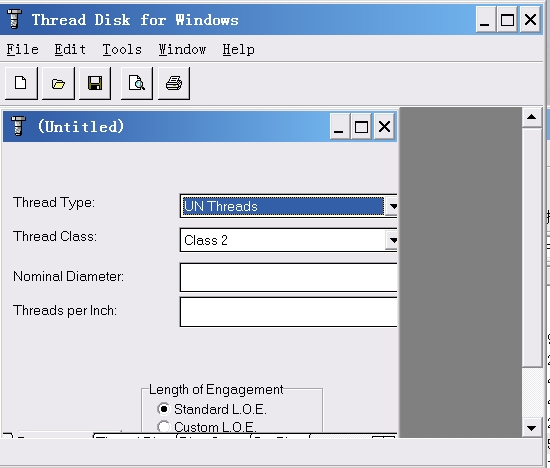The height and width of the screenshot is (468, 550).
Task: Click the (Untitled) window title text
Action: click(81, 127)
